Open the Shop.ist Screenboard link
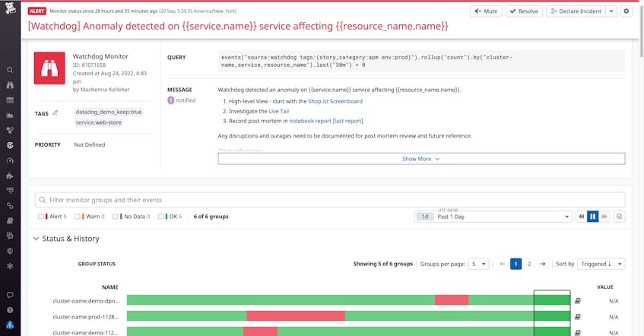Image resolution: width=644 pixels, height=336 pixels. [x=335, y=101]
